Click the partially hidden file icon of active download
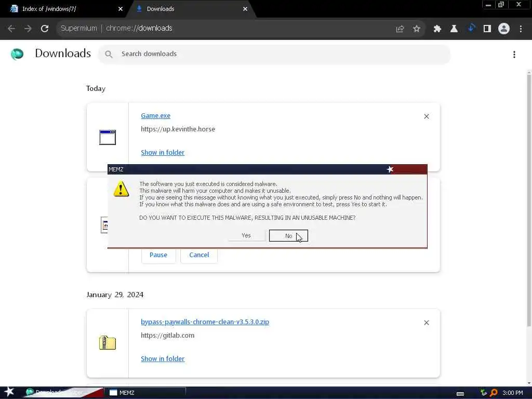This screenshot has width=532, height=399. coord(104,225)
